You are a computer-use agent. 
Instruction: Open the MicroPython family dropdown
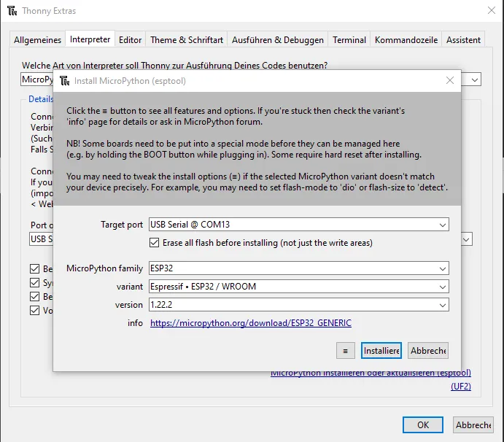pyautogui.click(x=443, y=269)
